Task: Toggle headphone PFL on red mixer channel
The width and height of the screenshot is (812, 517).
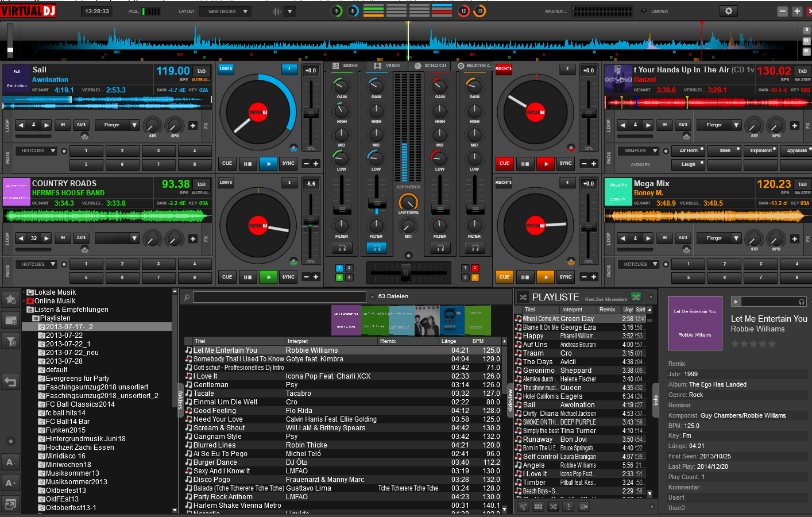Action: point(440,248)
